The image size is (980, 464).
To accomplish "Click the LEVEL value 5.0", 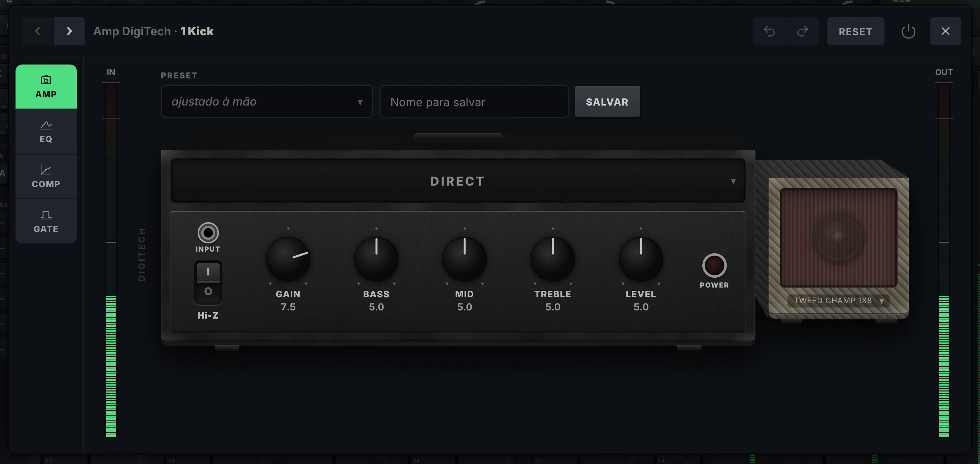I will point(641,307).
